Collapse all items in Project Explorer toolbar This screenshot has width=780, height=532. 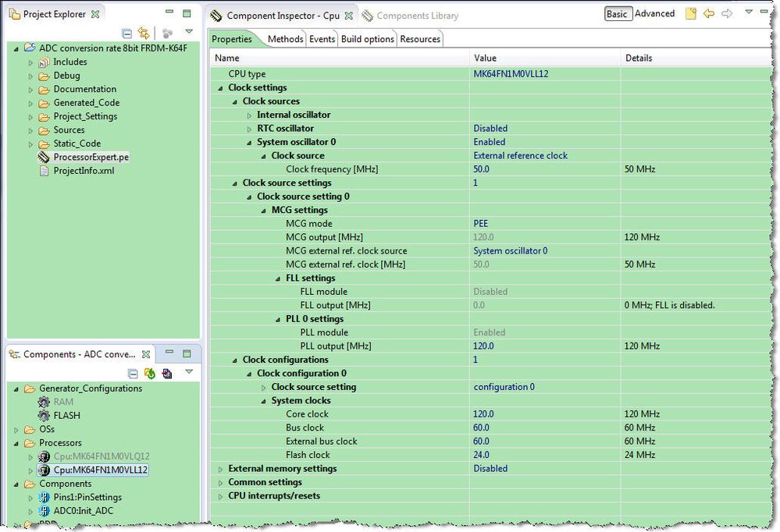pos(126,34)
